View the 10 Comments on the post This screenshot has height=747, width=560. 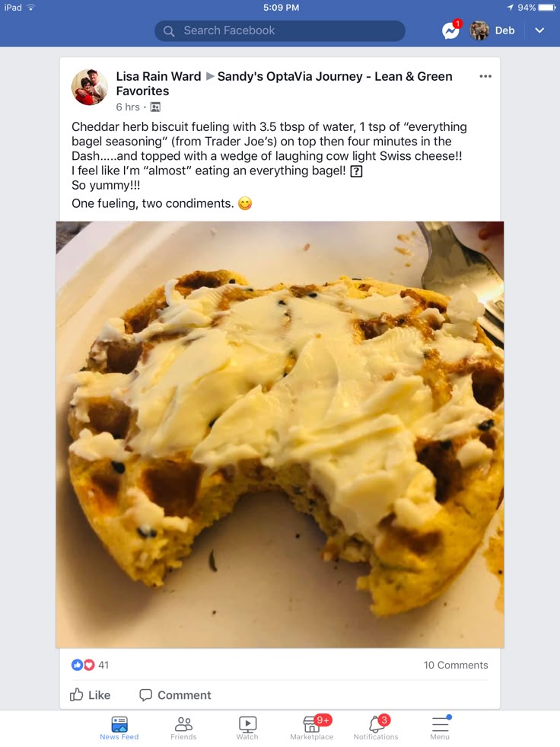pyautogui.click(x=456, y=665)
